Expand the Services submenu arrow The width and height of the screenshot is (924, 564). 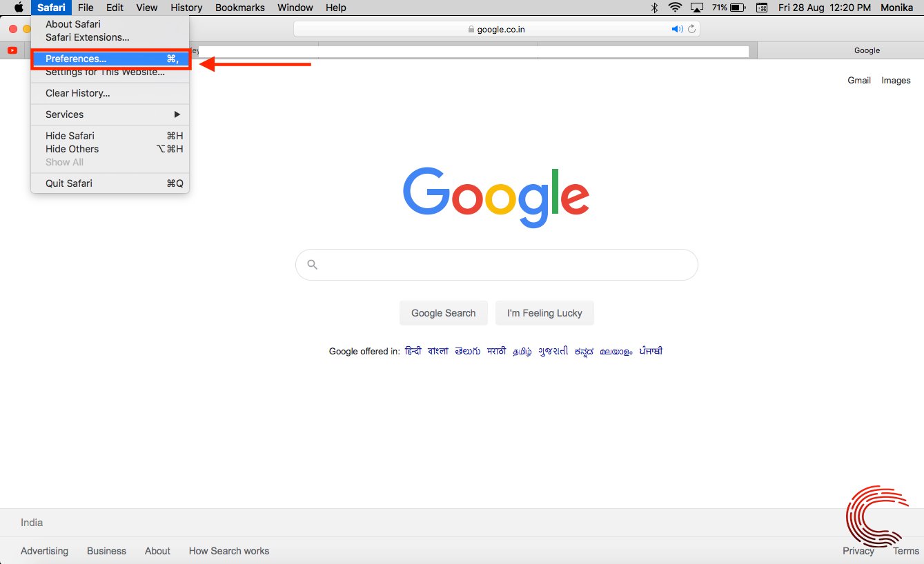(177, 114)
